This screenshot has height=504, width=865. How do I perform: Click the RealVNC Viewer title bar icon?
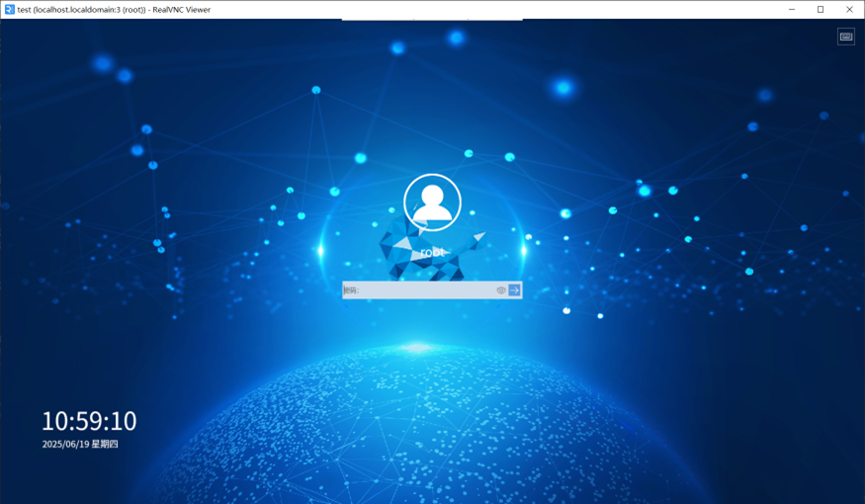(x=9, y=9)
